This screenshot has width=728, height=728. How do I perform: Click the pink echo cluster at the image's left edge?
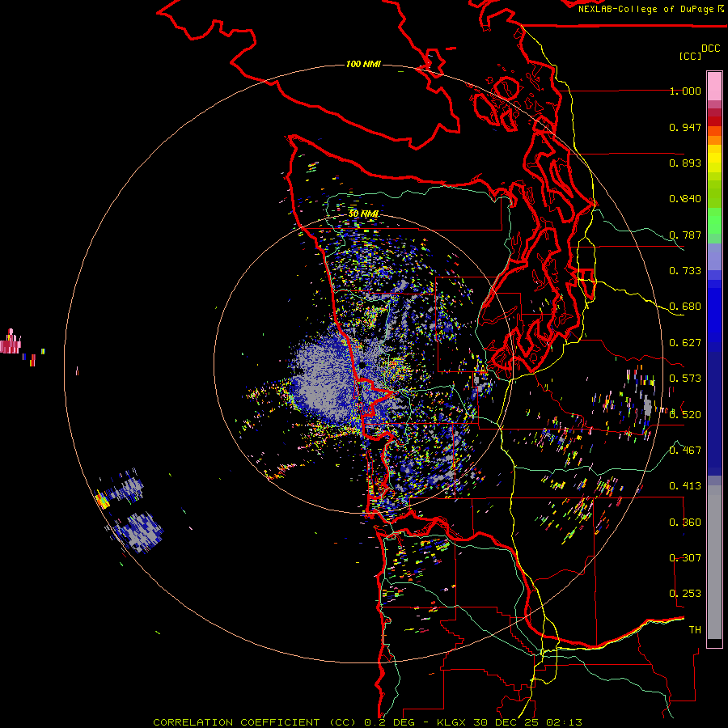tap(11, 344)
